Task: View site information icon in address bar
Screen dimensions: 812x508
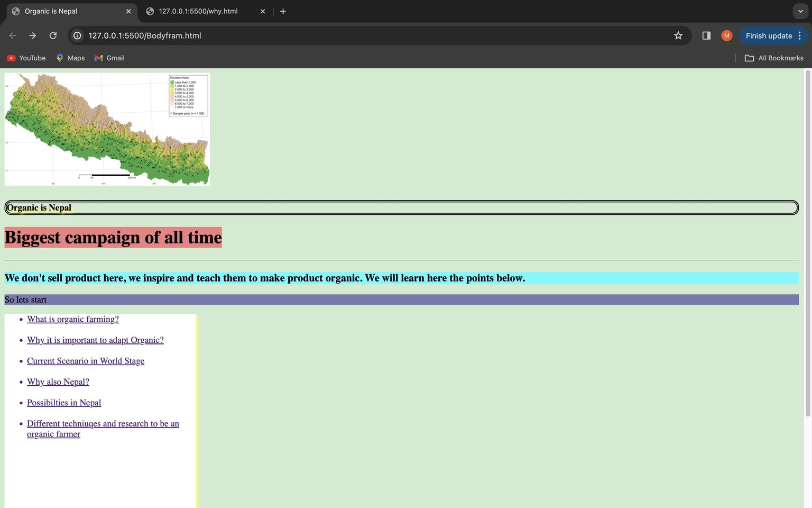Action: 77,35
